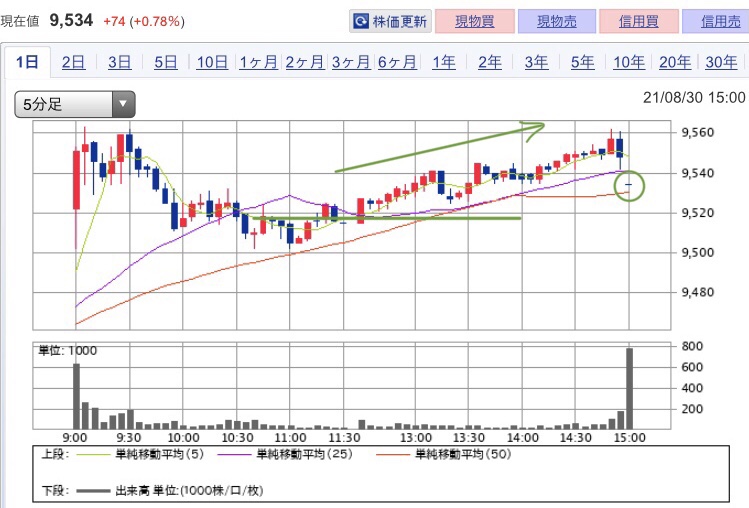Refresh stock price with 株価更新

(x=390, y=21)
